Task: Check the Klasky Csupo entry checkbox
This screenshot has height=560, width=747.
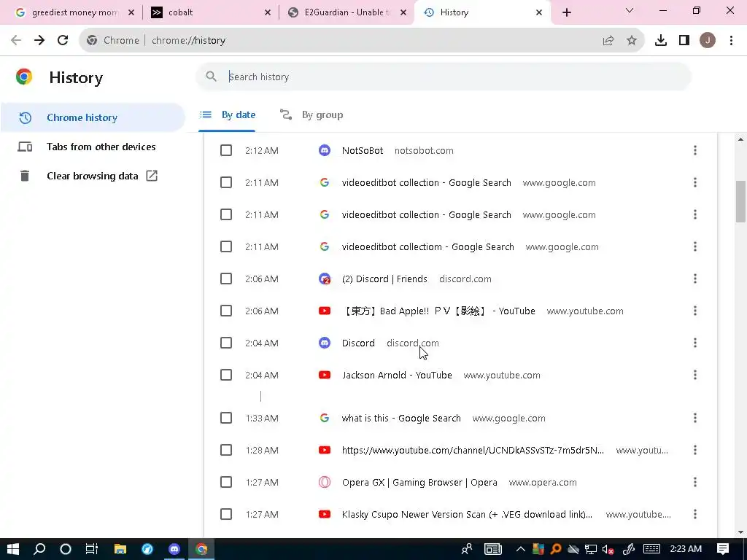Action: pos(226,514)
